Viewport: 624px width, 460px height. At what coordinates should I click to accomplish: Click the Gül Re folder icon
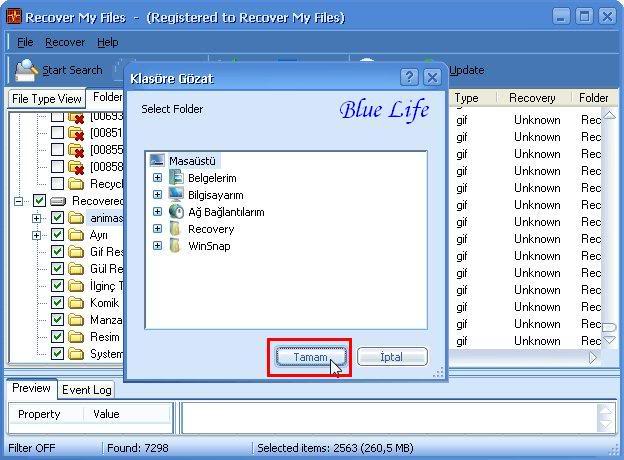[76, 269]
